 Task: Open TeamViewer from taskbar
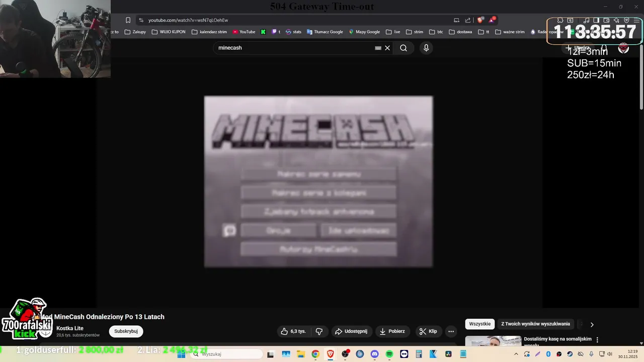coord(404,354)
